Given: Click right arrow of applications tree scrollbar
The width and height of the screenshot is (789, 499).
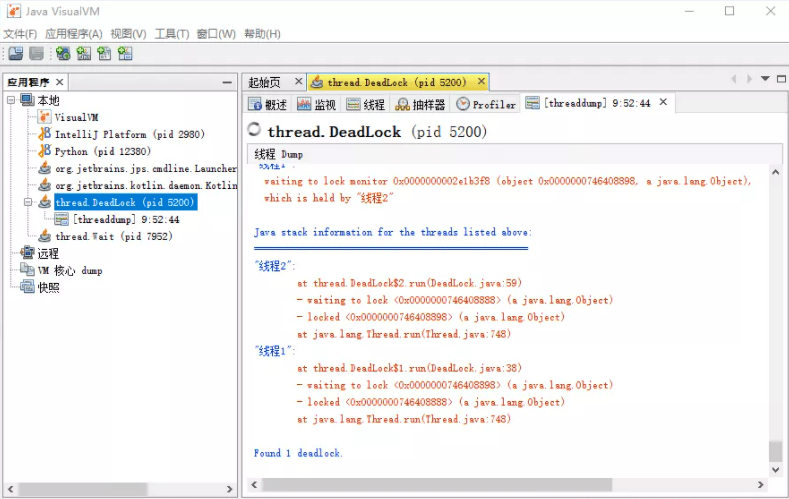Looking at the screenshot, I should click(229, 489).
